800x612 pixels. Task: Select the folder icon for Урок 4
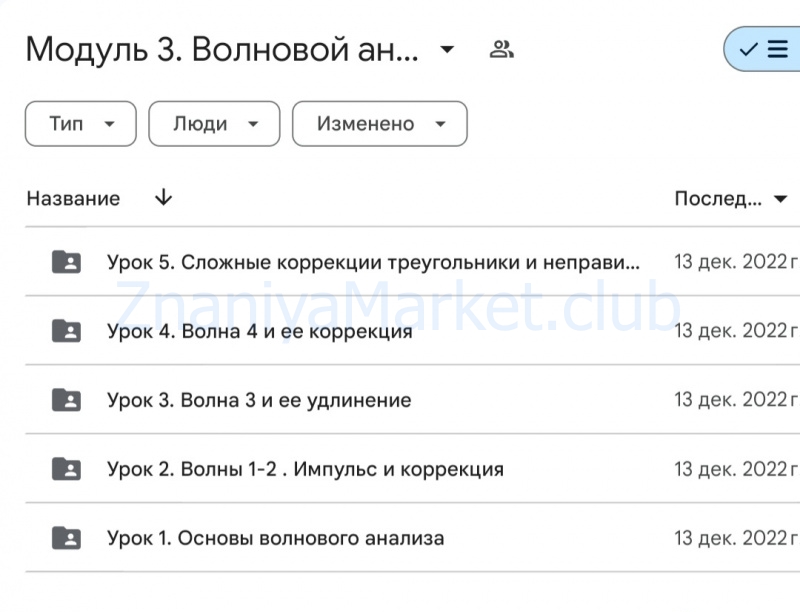tap(65, 329)
